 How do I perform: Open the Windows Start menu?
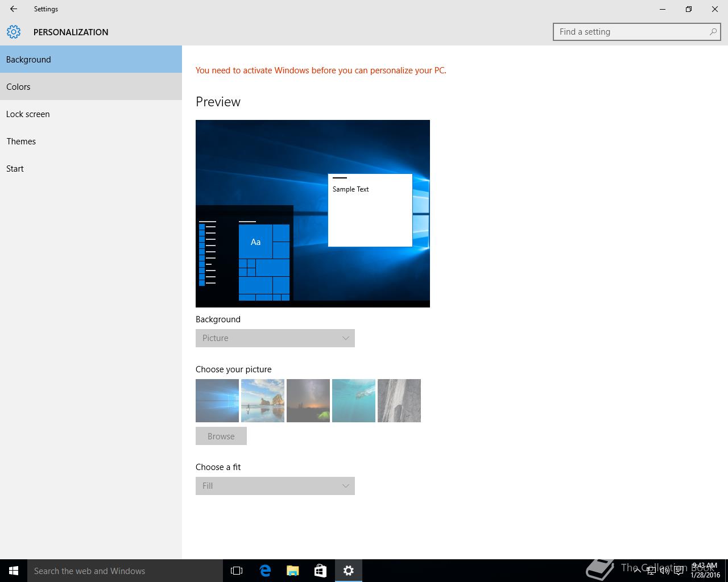[x=14, y=571]
